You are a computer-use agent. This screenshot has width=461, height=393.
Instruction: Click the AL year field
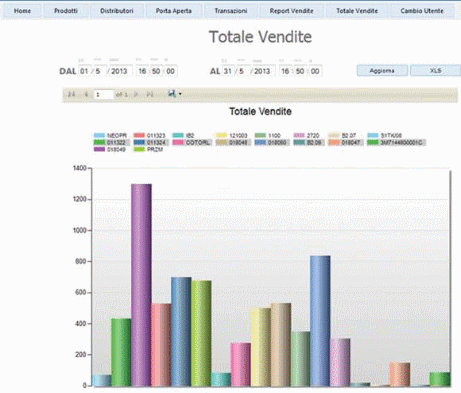[262, 71]
